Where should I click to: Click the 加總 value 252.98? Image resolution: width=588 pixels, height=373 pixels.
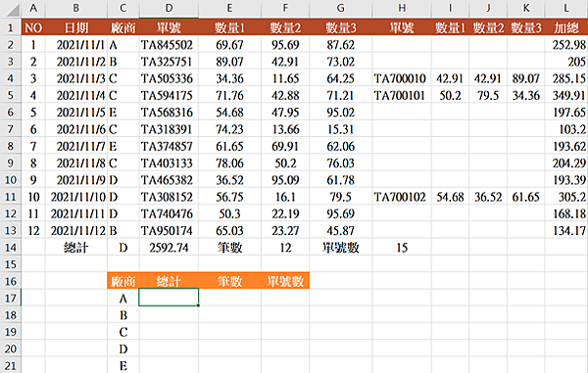(x=566, y=45)
